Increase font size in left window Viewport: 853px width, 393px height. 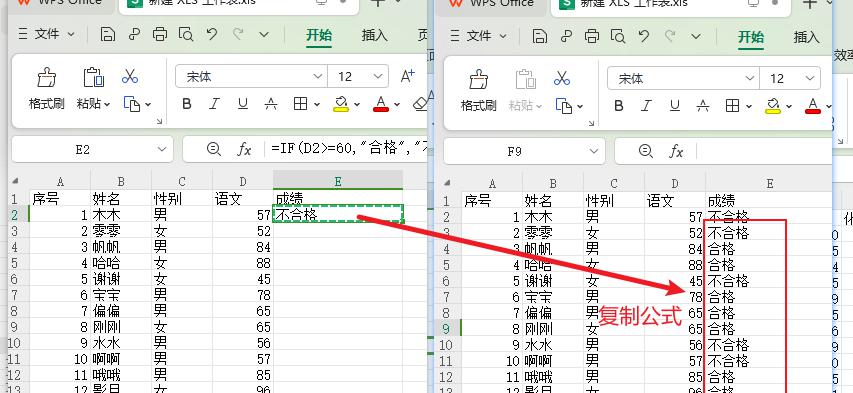click(x=407, y=76)
